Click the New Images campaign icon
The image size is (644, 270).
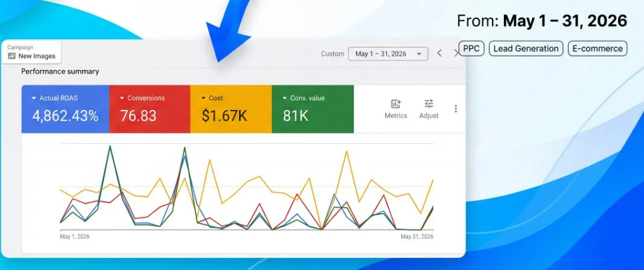pyautogui.click(x=11, y=56)
